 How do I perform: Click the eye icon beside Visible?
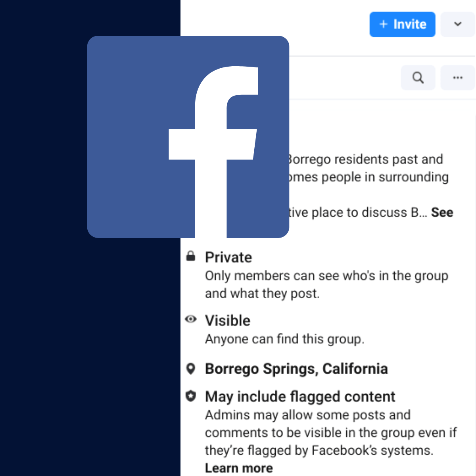point(191,319)
